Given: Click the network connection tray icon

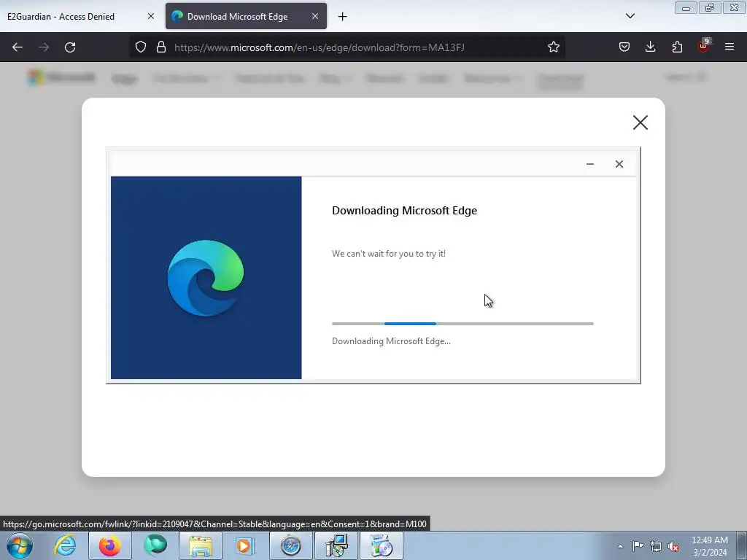Looking at the screenshot, I should [656, 546].
